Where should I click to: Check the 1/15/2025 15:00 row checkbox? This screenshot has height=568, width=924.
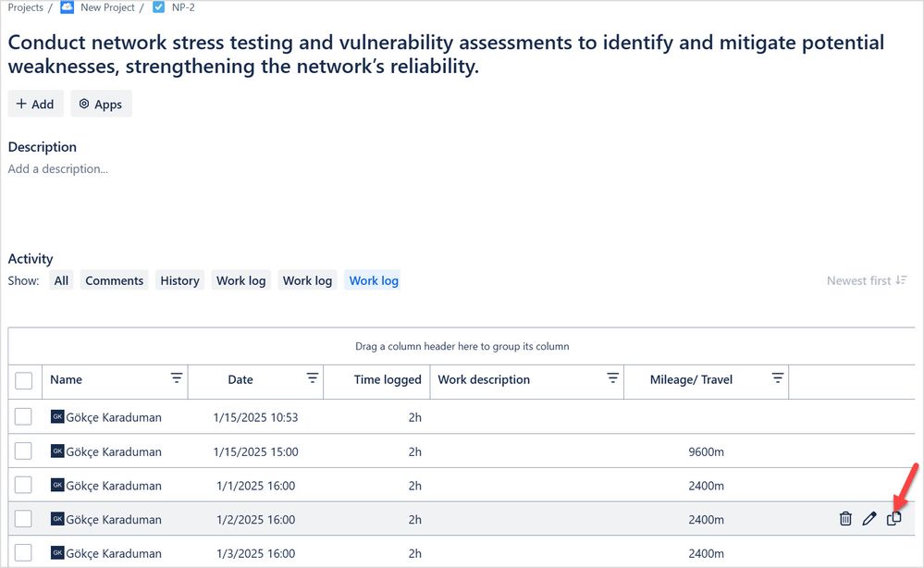[23, 451]
